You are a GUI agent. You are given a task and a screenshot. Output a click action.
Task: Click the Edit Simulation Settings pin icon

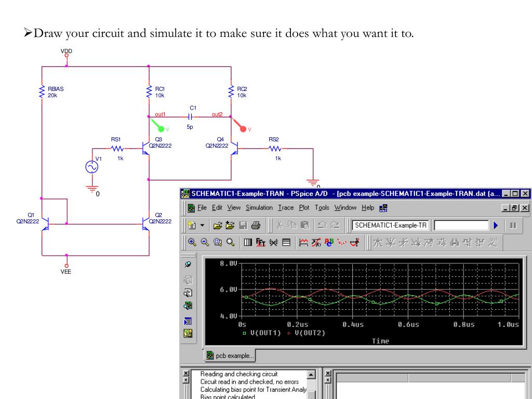click(x=188, y=264)
